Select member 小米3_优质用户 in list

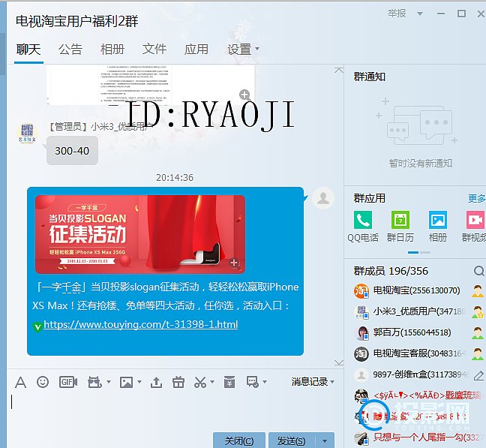click(x=420, y=311)
